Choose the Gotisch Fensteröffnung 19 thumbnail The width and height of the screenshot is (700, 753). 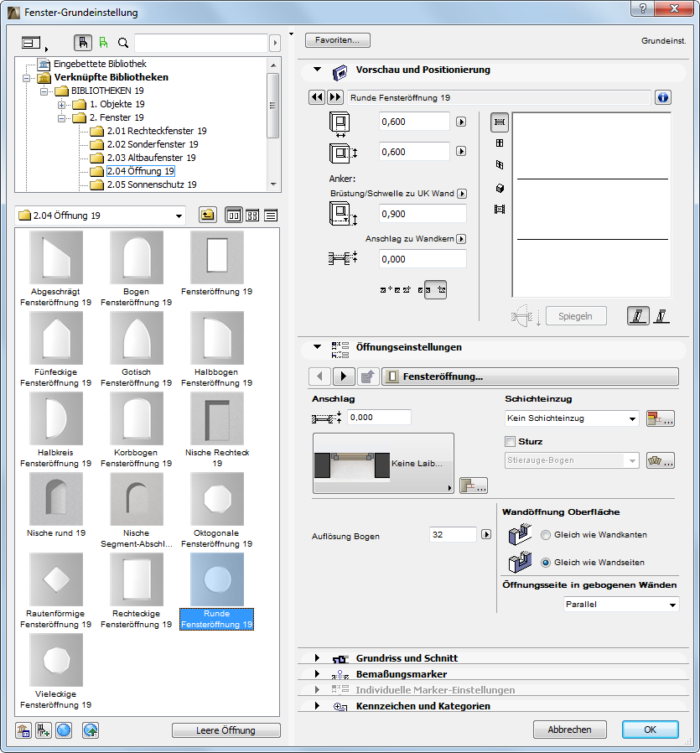pos(136,338)
